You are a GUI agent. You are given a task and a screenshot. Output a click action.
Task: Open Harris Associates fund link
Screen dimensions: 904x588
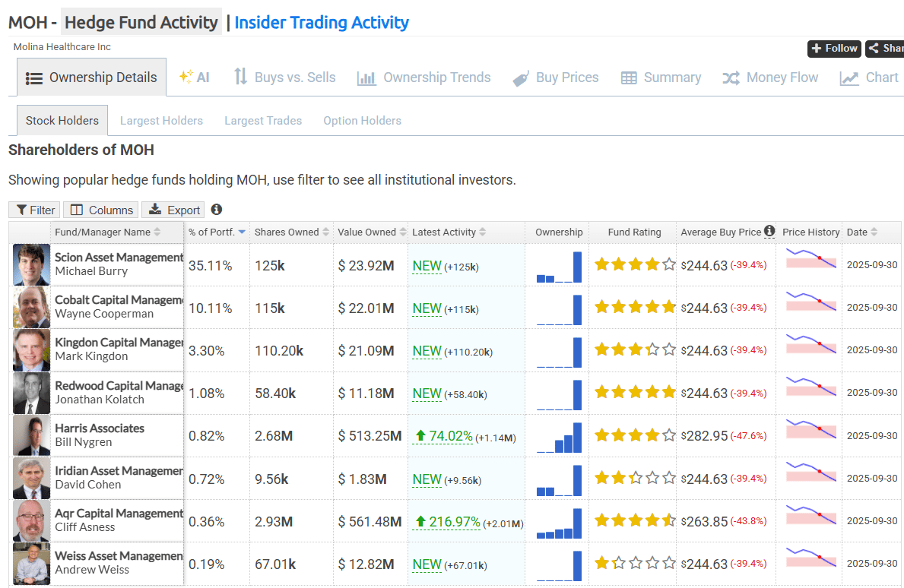coord(100,428)
